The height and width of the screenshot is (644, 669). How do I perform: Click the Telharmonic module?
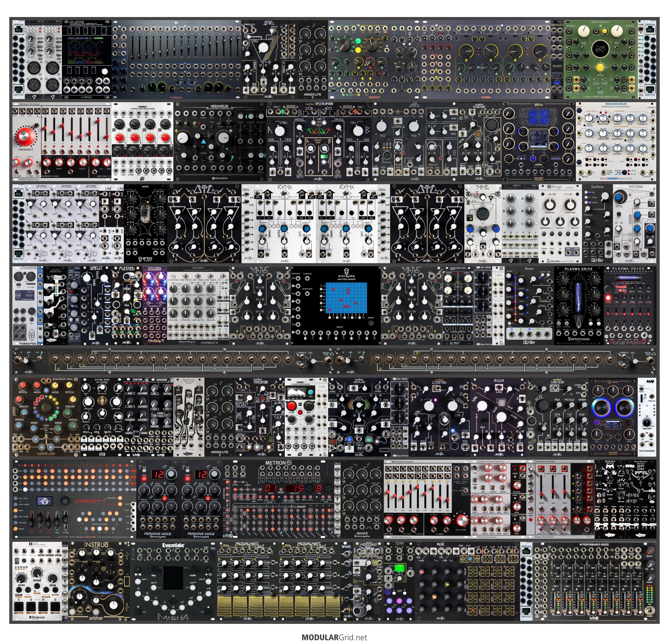480,141
